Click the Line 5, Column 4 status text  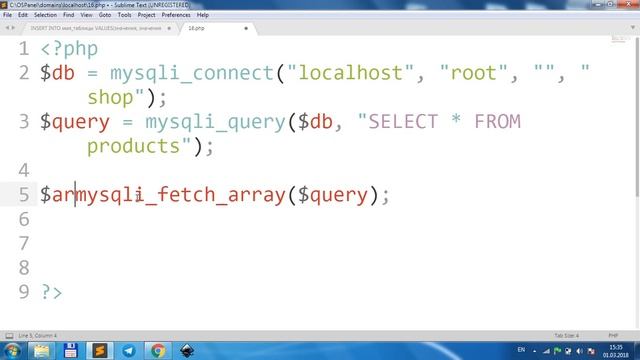pos(38,336)
